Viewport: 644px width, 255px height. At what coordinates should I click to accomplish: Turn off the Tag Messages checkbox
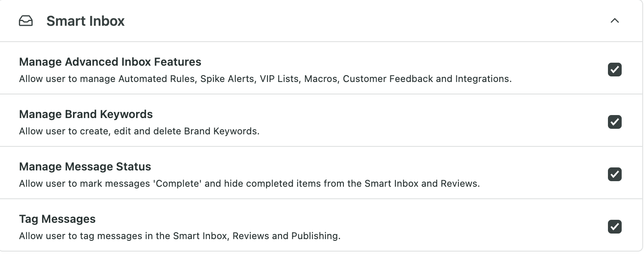click(615, 227)
